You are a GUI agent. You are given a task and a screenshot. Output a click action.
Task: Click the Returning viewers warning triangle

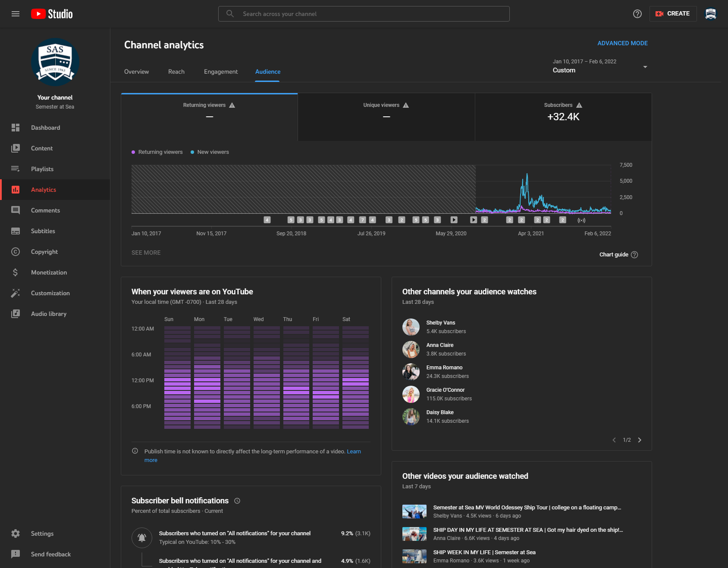click(232, 105)
